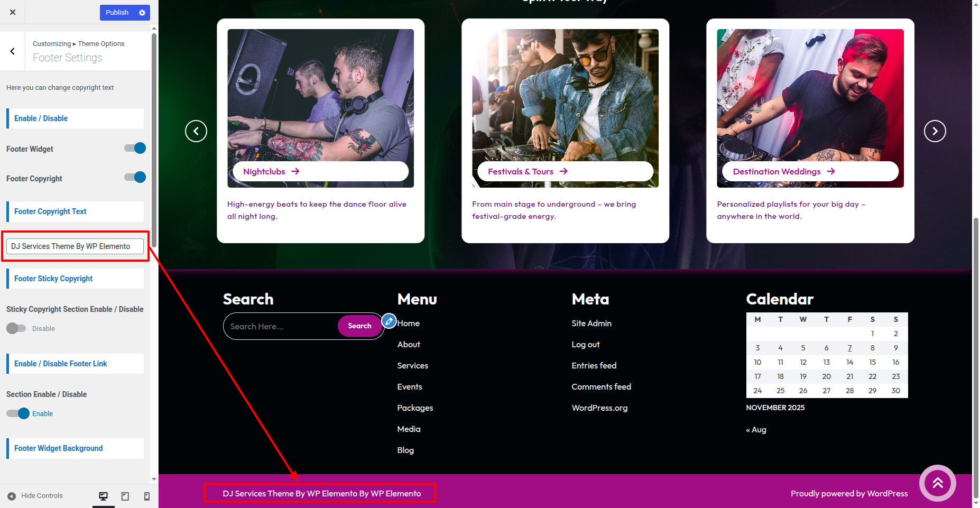Click the scroll-to-top double arrow button

[x=937, y=483]
